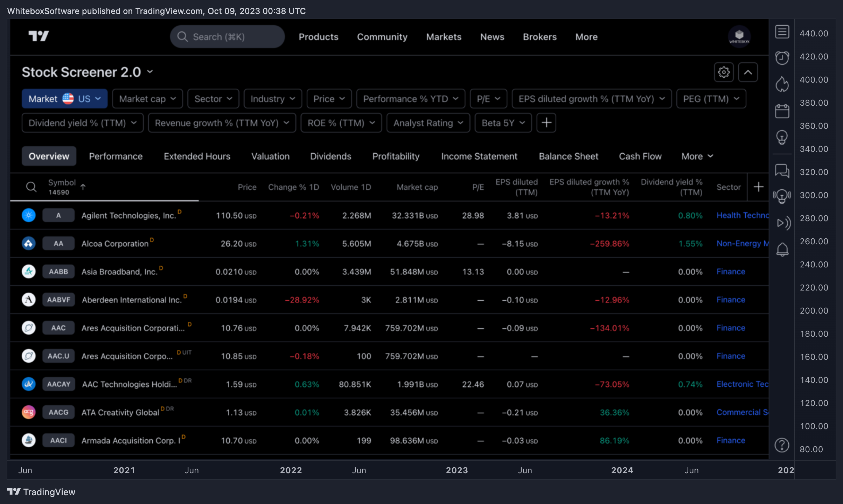Switch to the Balance Sheet tab

coord(569,156)
